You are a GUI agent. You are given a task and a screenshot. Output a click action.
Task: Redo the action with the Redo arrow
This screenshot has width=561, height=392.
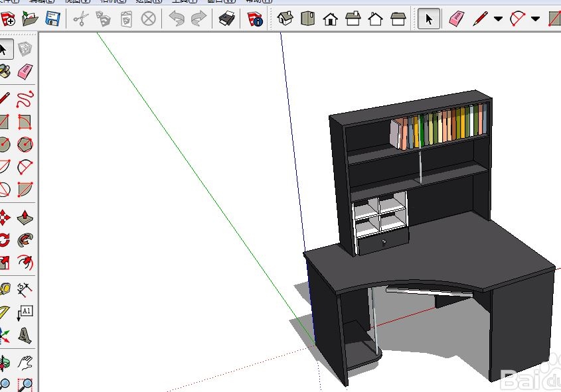[x=199, y=19]
